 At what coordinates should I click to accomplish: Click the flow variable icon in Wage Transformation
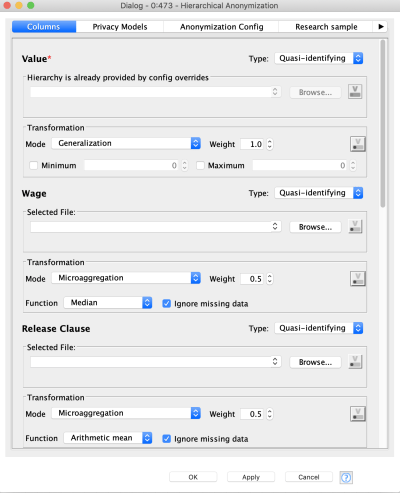358,279
